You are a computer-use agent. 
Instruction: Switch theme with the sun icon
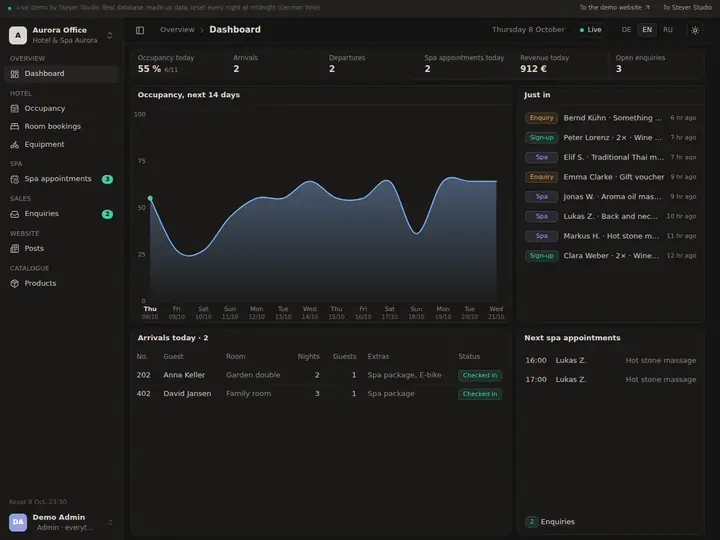pyautogui.click(x=695, y=30)
